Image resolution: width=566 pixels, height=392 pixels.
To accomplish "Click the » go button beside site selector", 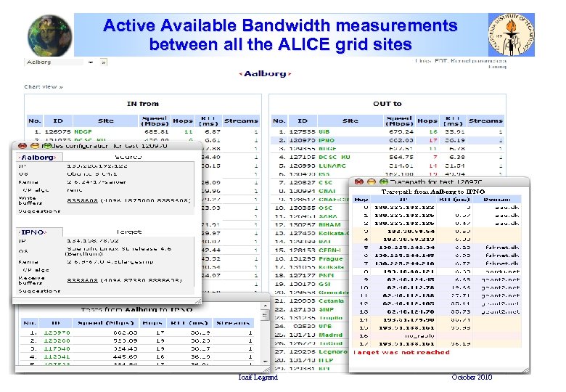I will (104, 62).
